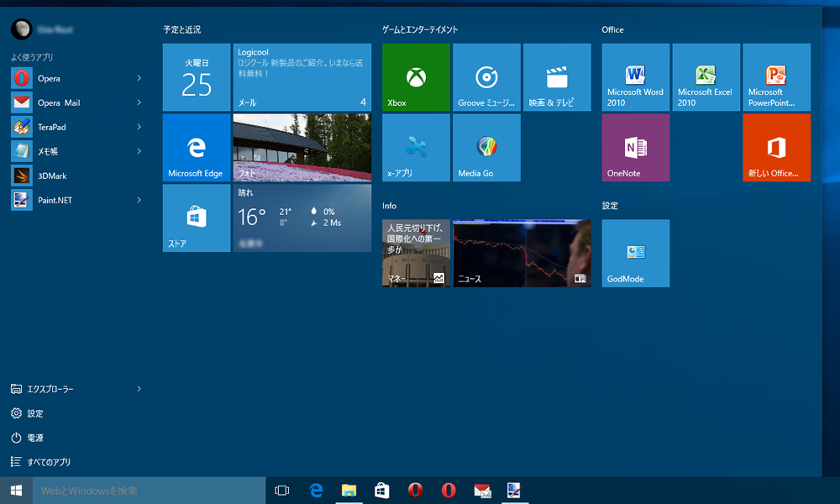The image size is (840, 504).
Task: Click the Windows Start button
Action: (x=16, y=491)
